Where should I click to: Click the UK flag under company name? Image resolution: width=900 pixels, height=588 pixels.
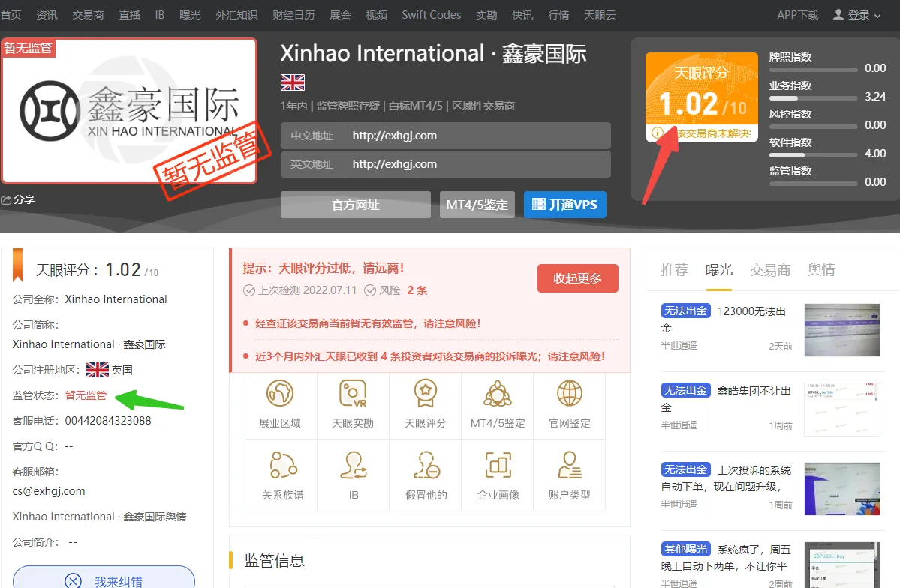tap(293, 82)
